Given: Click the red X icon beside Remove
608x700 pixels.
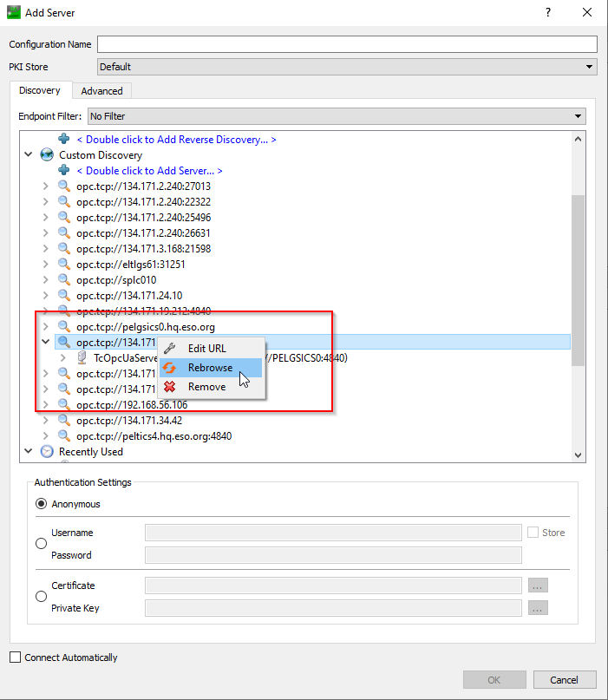Looking at the screenshot, I should tap(171, 387).
